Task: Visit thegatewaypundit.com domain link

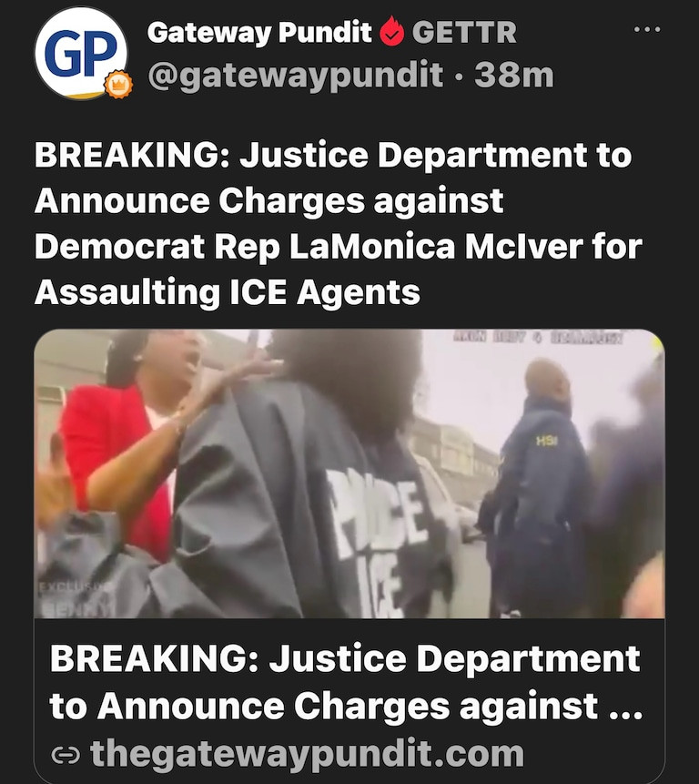Action: [307, 754]
